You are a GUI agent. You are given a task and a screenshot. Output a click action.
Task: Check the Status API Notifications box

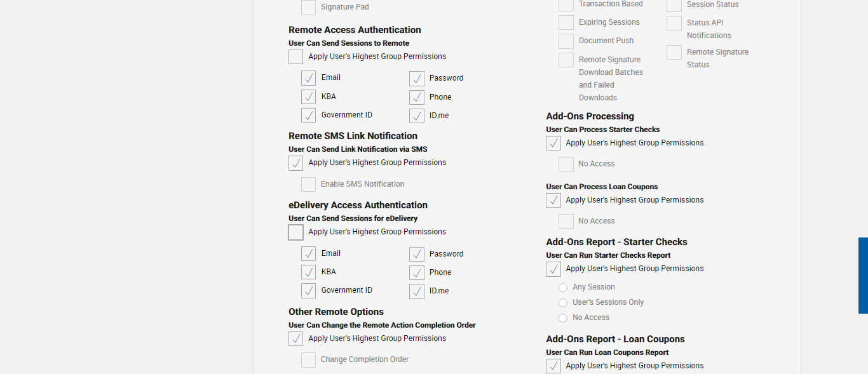(674, 23)
